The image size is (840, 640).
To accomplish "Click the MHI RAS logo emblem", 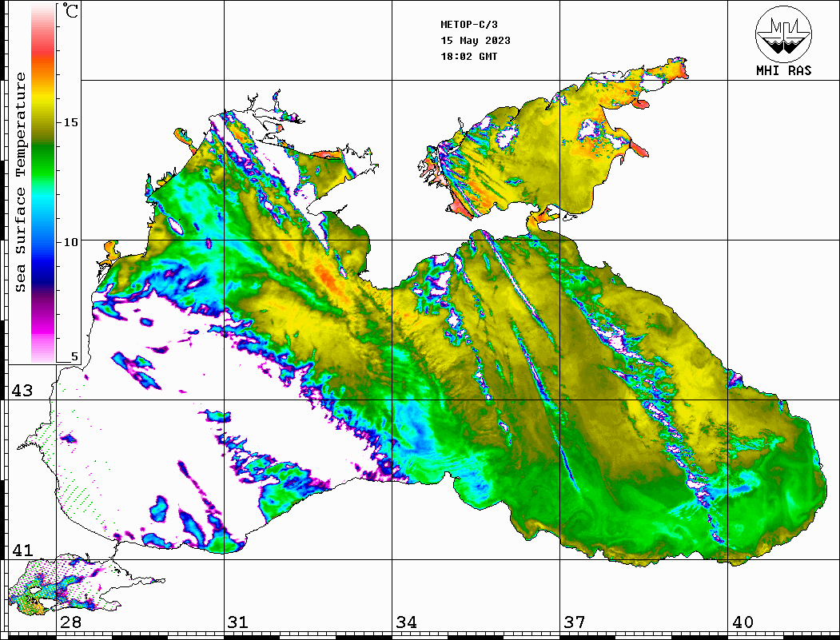I will pos(783,34).
